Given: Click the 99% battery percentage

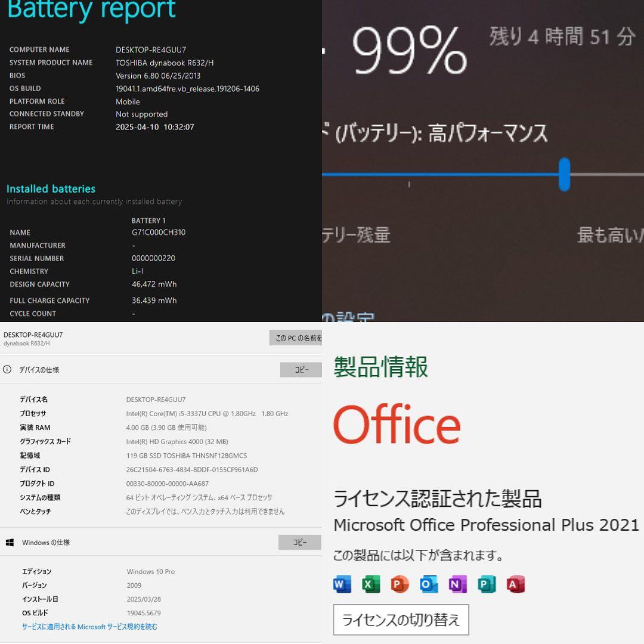Looking at the screenshot, I should coord(410,50).
